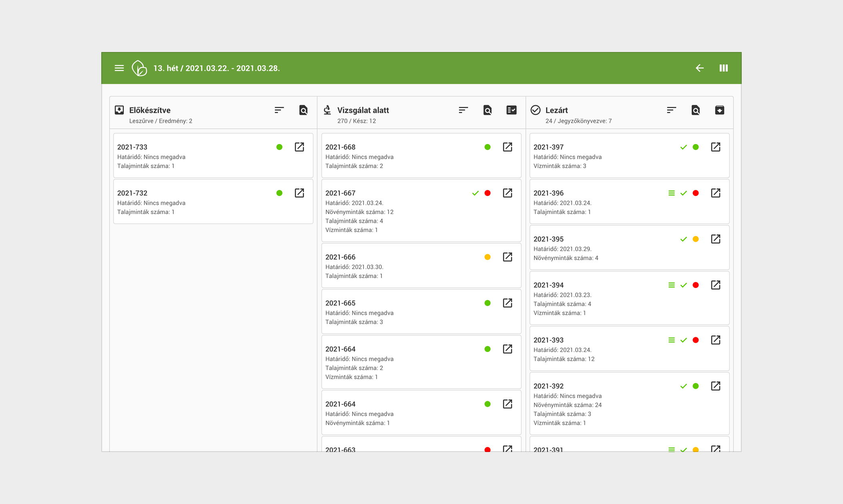Click the list lines icon on card 2021-393
The image size is (843, 504).
tap(671, 340)
